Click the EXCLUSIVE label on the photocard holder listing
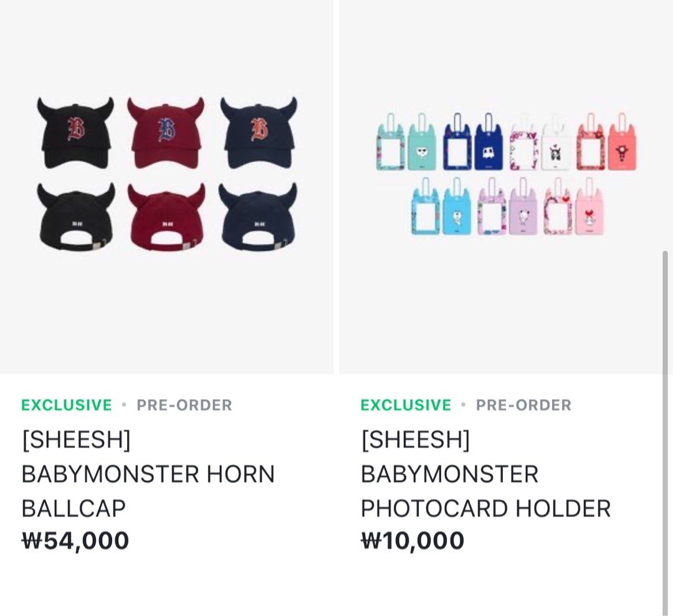This screenshot has height=616, width=673. 406,405
